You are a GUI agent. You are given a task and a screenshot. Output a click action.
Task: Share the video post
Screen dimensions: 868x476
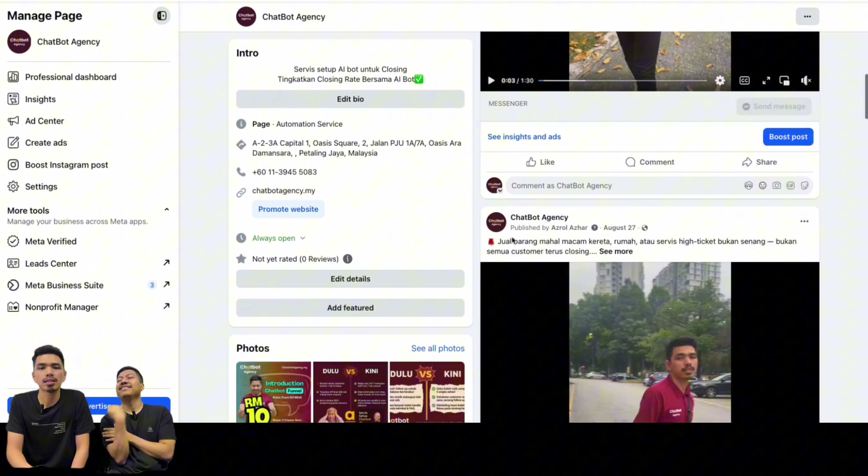coord(759,162)
